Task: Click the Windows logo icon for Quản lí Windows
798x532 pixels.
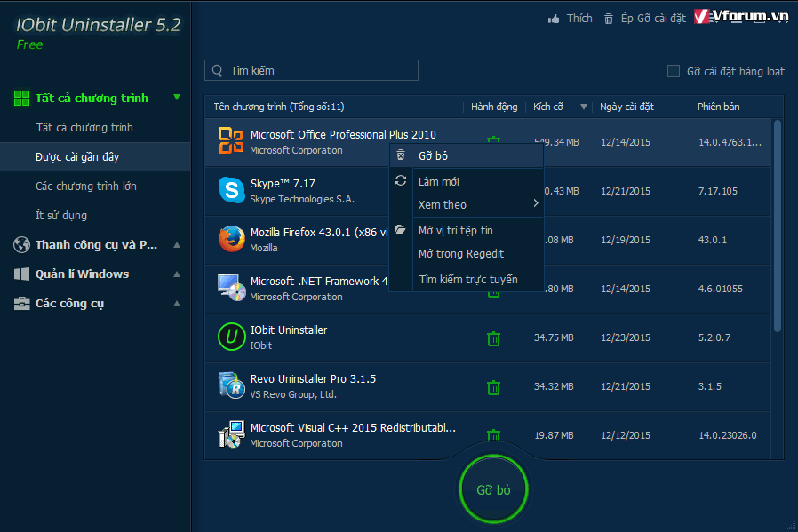Action: pyautogui.click(x=21, y=274)
